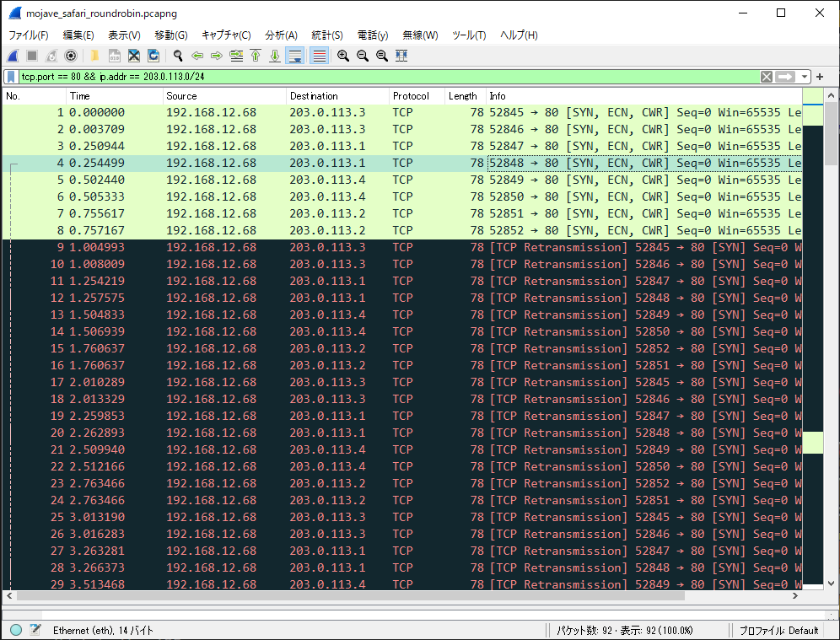840x640 pixels.
Task: Open capture options gear icon
Action: [71, 56]
